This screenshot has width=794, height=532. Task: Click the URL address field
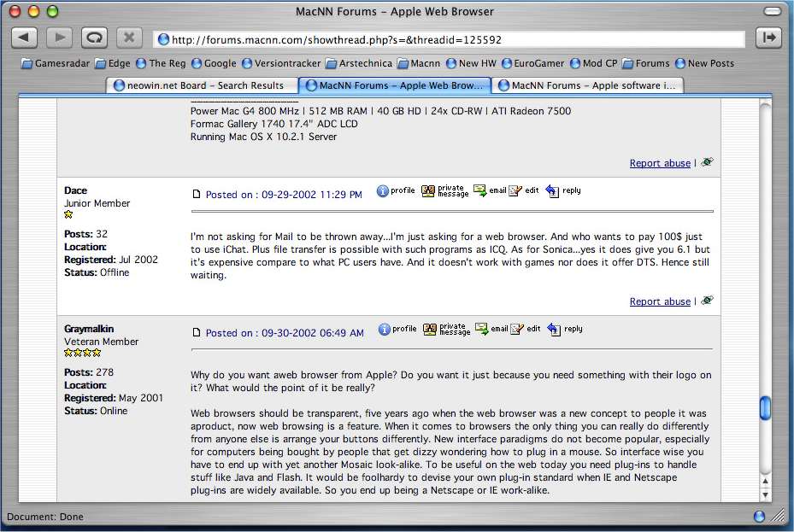[x=449, y=39]
